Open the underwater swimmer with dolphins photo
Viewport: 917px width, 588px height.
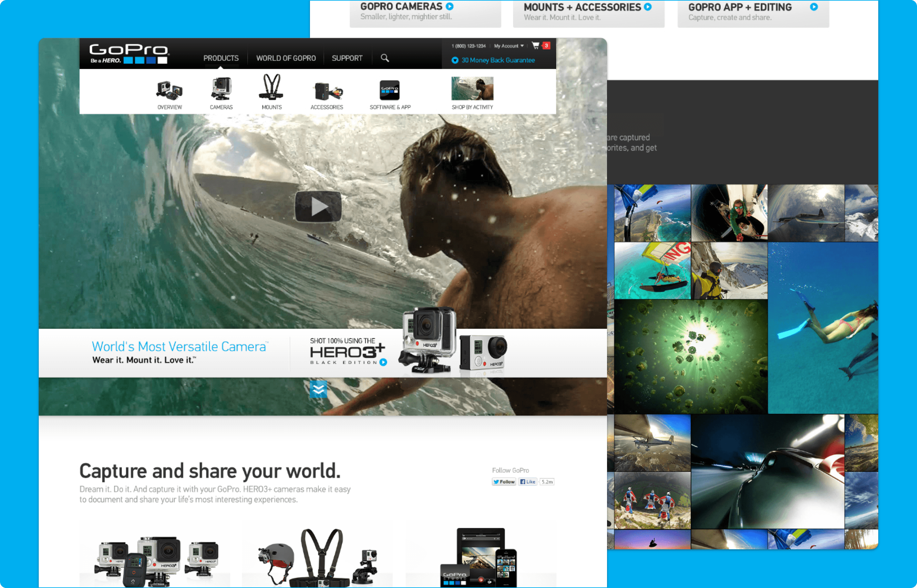[823, 328]
